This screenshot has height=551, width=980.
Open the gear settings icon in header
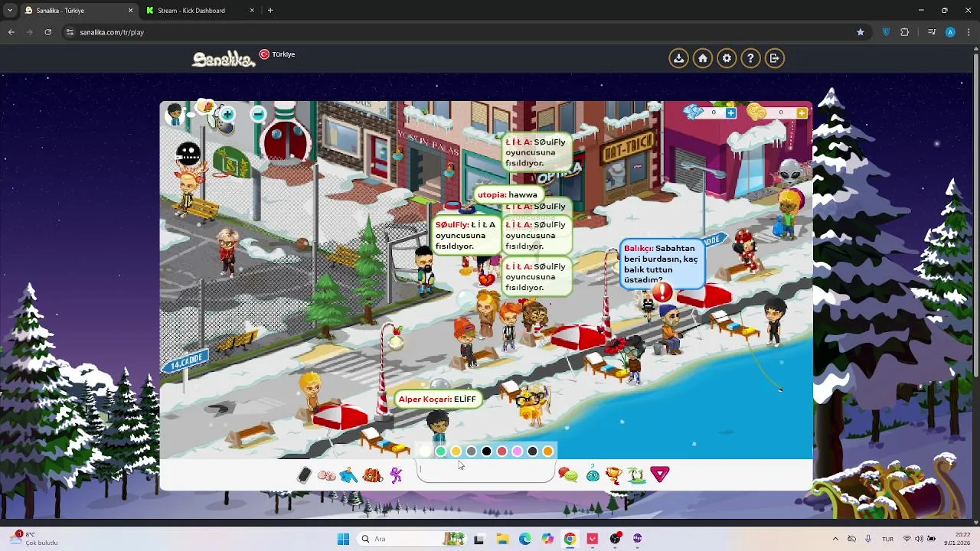click(727, 58)
